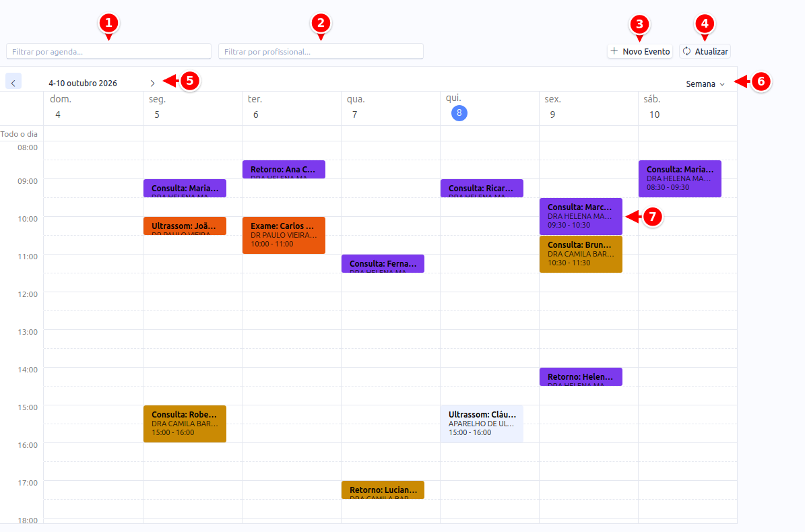Open Retorno: Lucian event at 17:00
Image resolution: width=805 pixels, height=532 pixels.
coord(383,490)
